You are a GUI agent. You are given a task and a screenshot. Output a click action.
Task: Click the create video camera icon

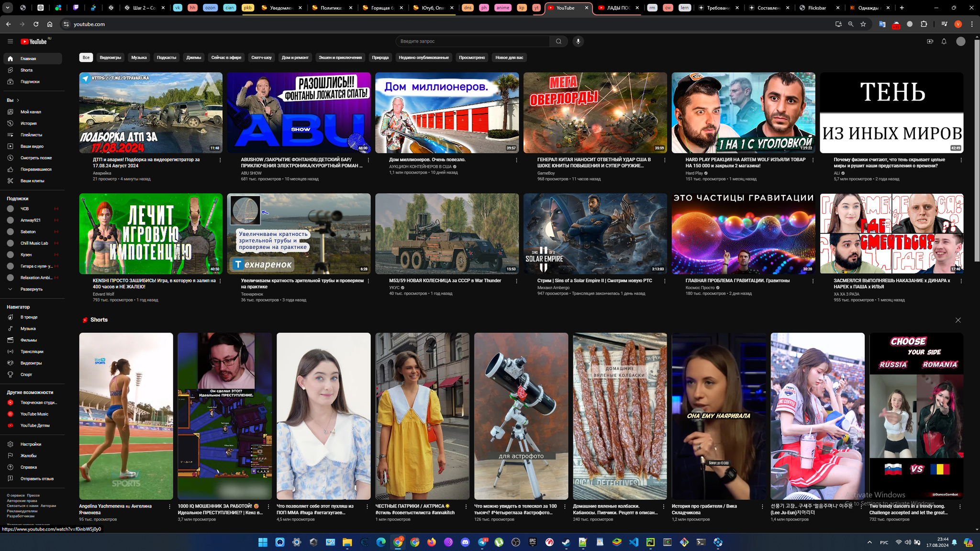pyautogui.click(x=930, y=41)
